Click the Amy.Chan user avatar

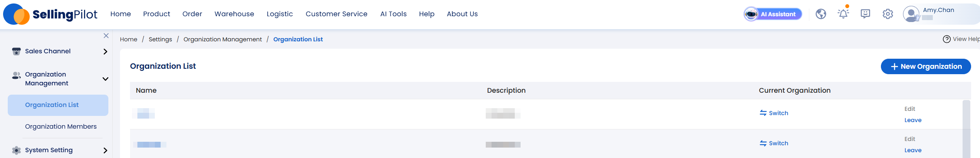[911, 14]
